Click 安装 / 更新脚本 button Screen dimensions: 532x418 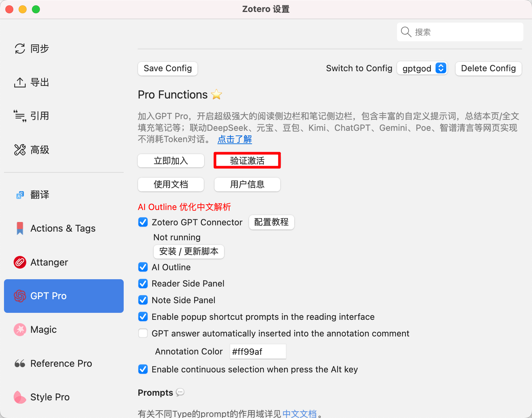(x=189, y=251)
